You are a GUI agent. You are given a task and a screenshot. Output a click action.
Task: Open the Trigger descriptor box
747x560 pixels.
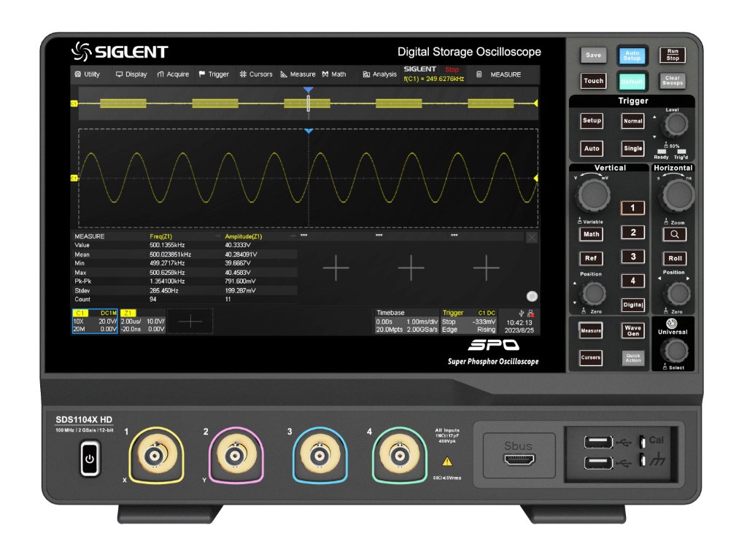coord(469,322)
